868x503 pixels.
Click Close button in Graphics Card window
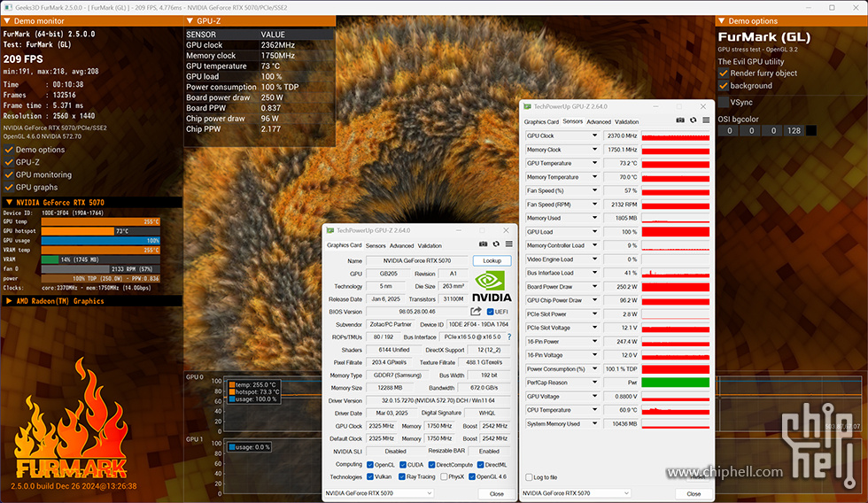coord(497,493)
